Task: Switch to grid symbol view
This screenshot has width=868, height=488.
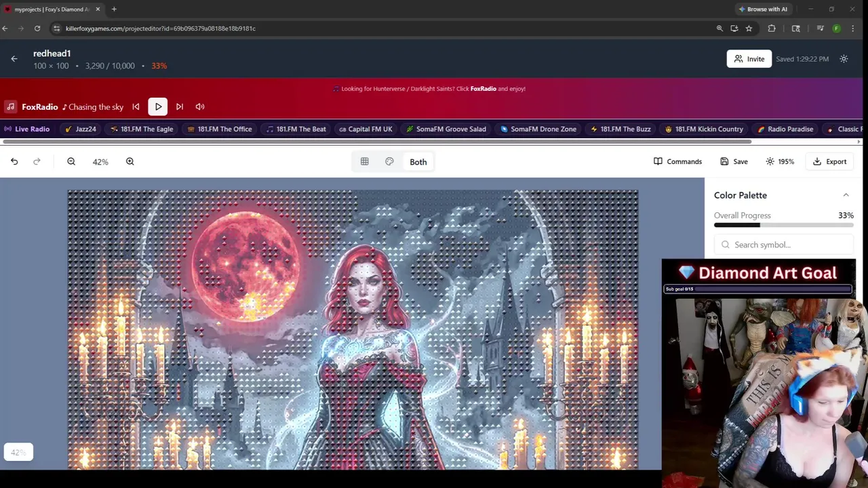Action: click(365, 161)
